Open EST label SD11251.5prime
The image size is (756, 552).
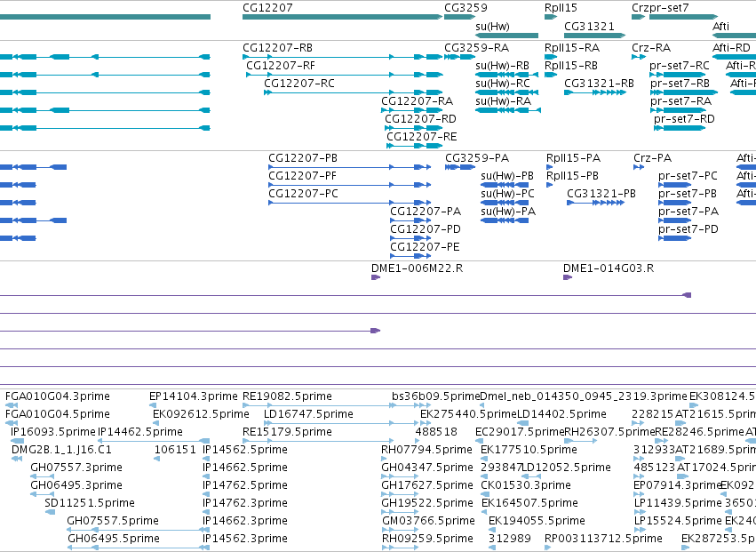pos(90,503)
